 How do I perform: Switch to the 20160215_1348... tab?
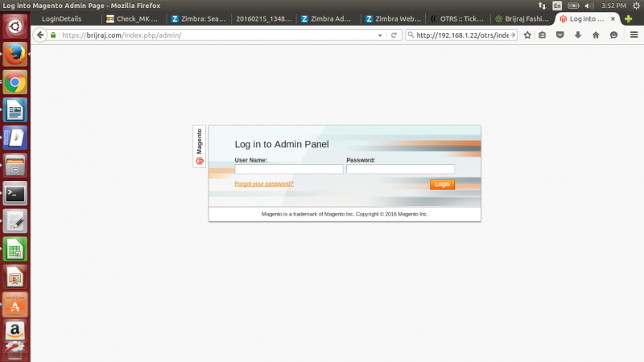[x=263, y=19]
